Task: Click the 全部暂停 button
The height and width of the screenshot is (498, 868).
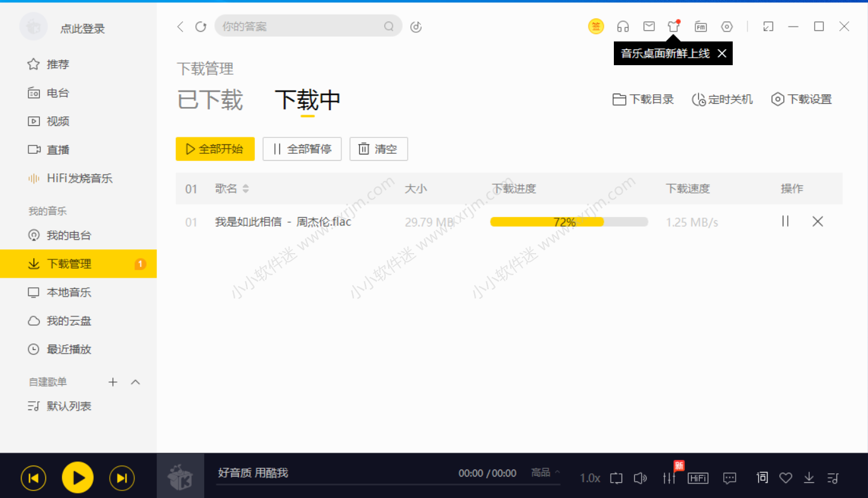Action: (x=302, y=149)
